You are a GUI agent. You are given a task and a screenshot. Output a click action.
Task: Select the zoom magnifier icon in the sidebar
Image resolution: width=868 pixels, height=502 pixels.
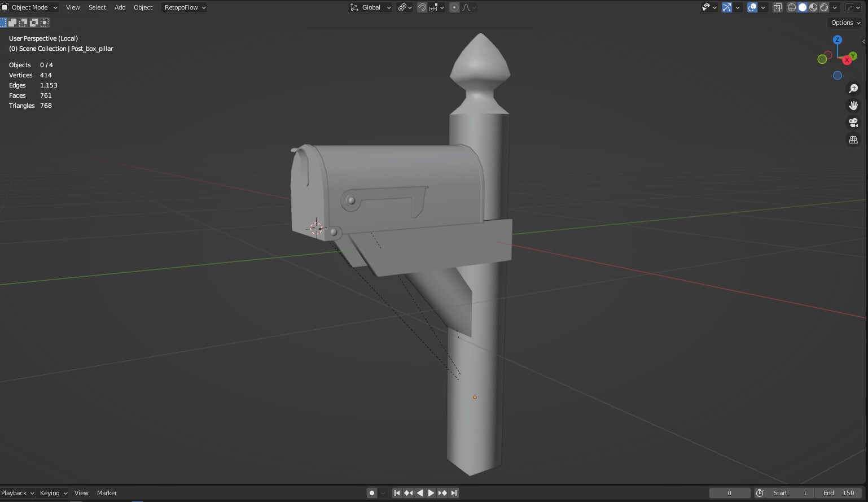(853, 88)
